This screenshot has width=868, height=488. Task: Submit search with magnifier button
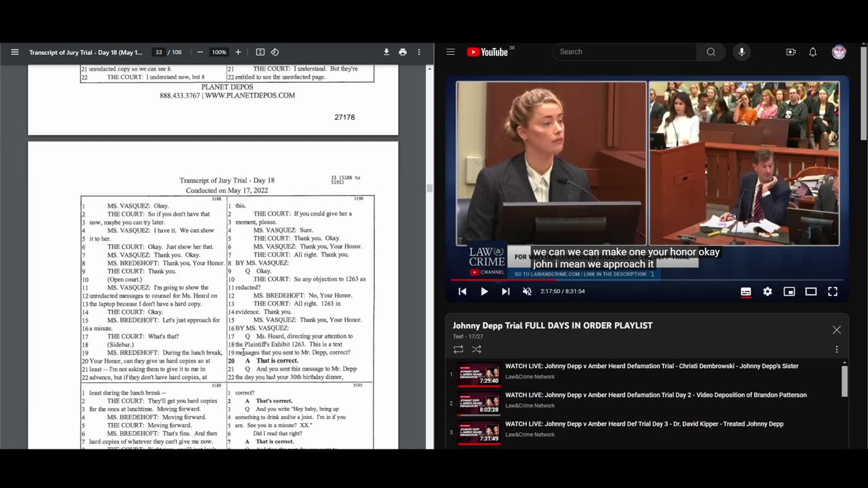pos(711,52)
